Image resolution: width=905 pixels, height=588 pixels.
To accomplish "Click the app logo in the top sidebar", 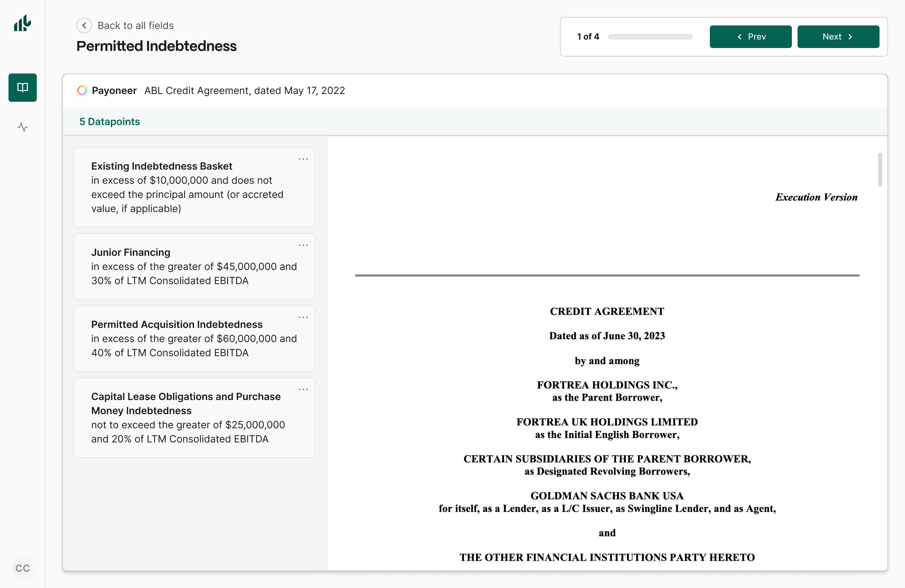I will click(22, 24).
